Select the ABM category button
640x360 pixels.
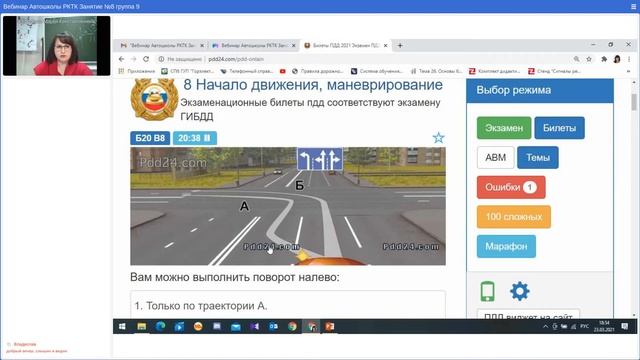coord(496,157)
